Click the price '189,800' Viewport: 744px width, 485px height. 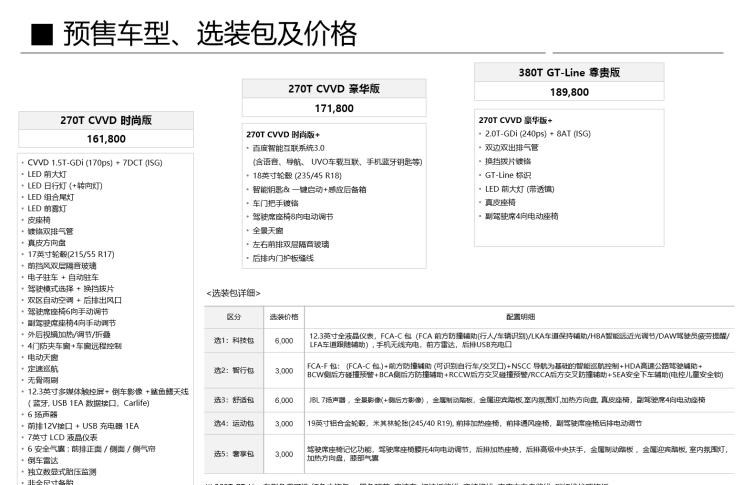coord(569,92)
